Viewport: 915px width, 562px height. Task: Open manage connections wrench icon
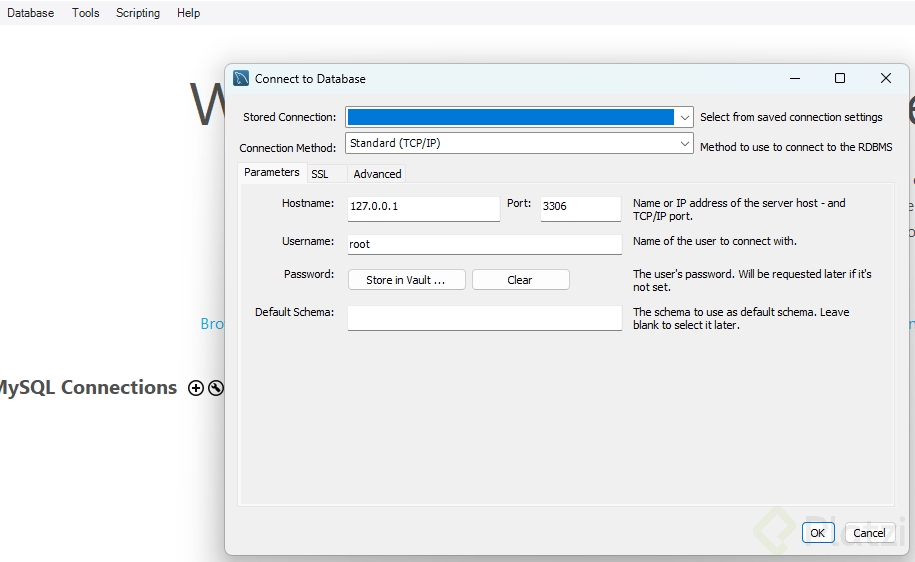pyautogui.click(x=216, y=388)
